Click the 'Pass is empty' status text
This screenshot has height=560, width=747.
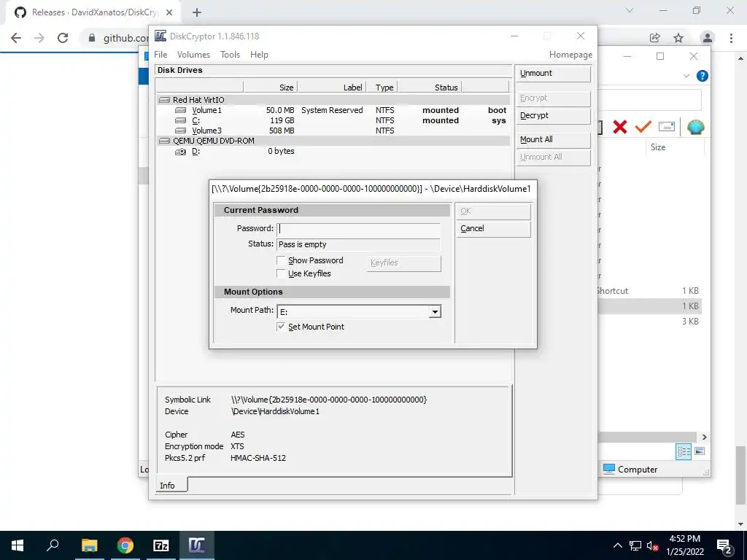(x=303, y=244)
